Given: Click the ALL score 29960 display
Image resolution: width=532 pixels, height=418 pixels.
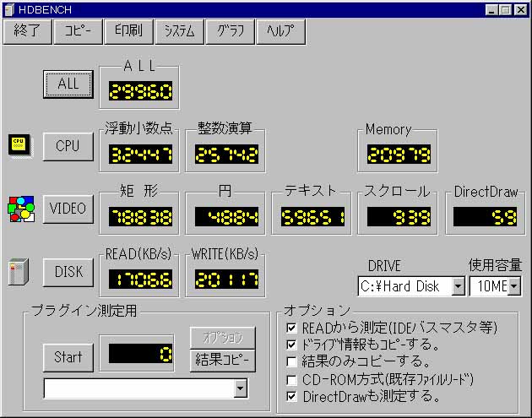Looking at the screenshot, I should 140,91.
